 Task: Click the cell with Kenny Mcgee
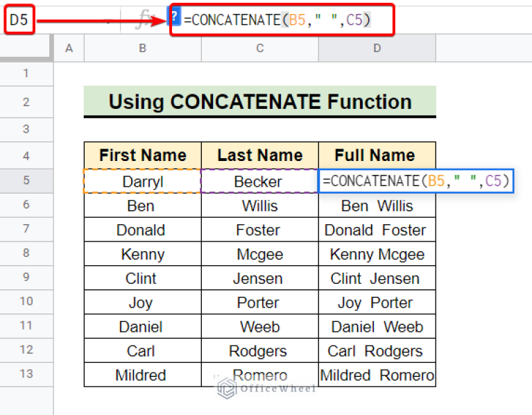[377, 254]
